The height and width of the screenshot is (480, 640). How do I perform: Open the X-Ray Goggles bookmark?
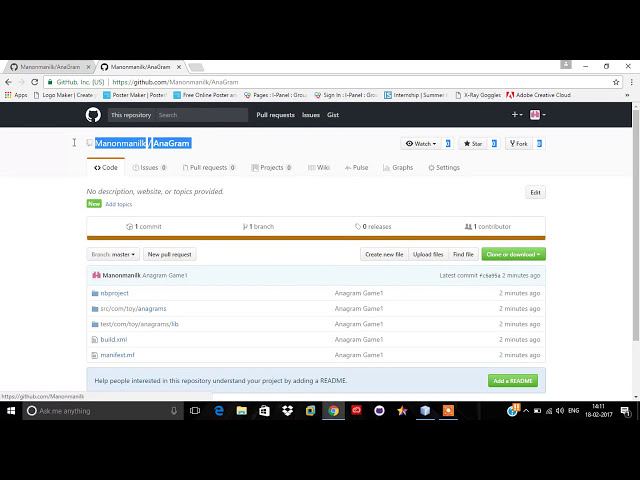(x=478, y=95)
